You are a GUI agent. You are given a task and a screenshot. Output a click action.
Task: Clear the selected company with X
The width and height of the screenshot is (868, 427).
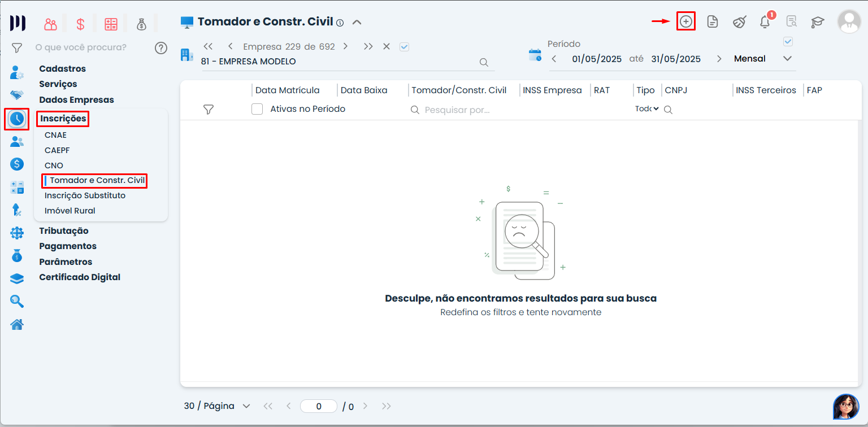[387, 46]
